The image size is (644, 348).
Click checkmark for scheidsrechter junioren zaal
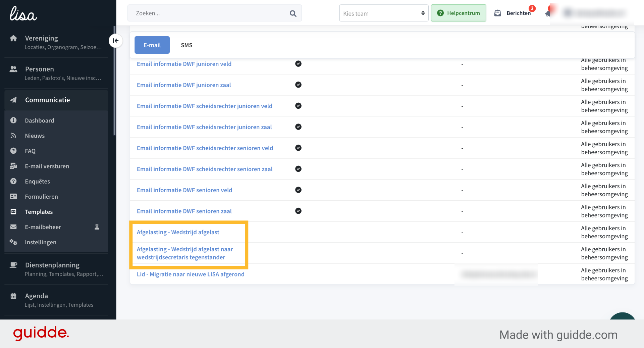coord(298,127)
